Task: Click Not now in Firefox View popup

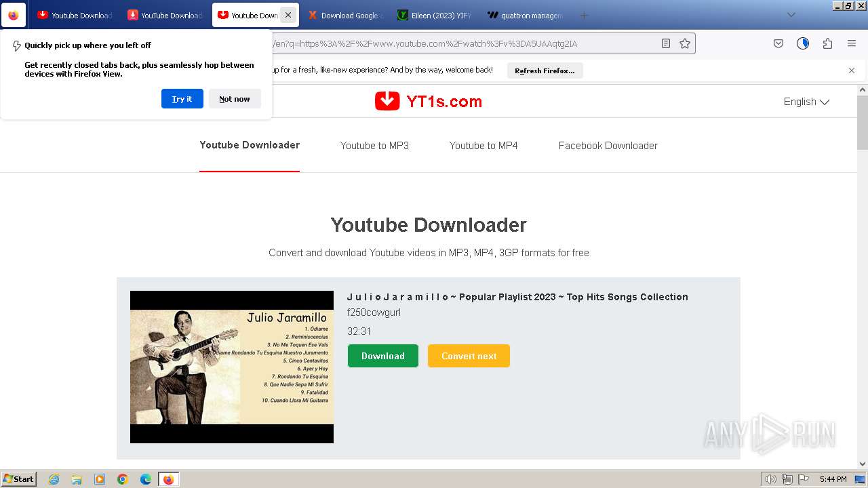Action: (235, 99)
